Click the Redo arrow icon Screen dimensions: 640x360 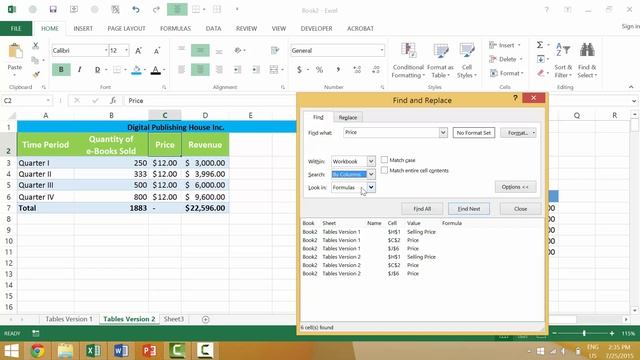pyautogui.click(x=156, y=9)
